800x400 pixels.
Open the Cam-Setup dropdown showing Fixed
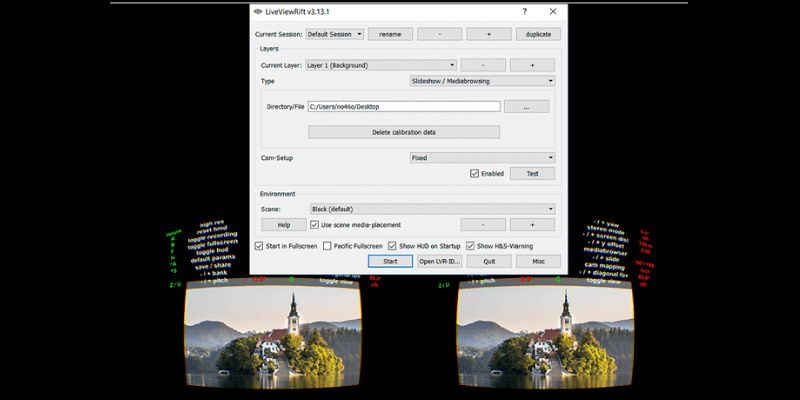[x=482, y=158]
